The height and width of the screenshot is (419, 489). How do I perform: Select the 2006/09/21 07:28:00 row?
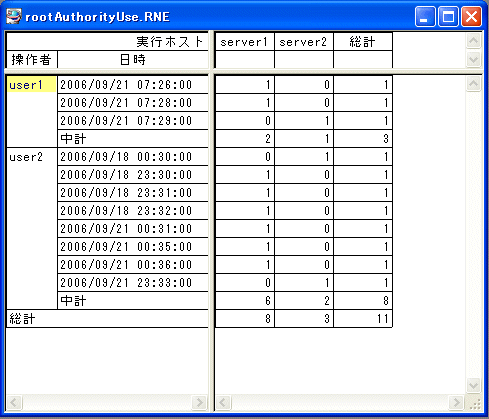133,103
